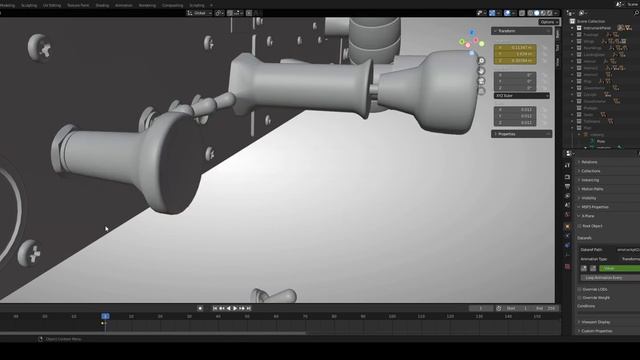Open the Object properties tab icon
Image resolution: width=640 pixels, height=360 pixels.
click(567, 226)
